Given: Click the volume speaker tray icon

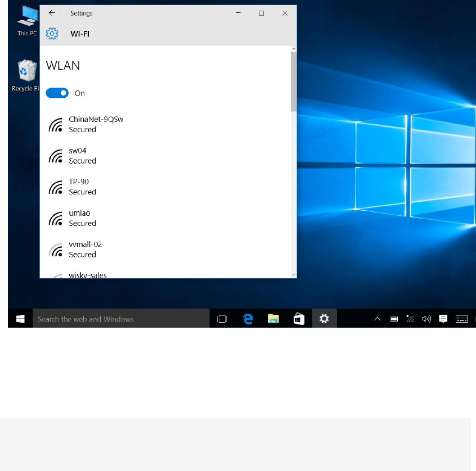Looking at the screenshot, I should [426, 319].
